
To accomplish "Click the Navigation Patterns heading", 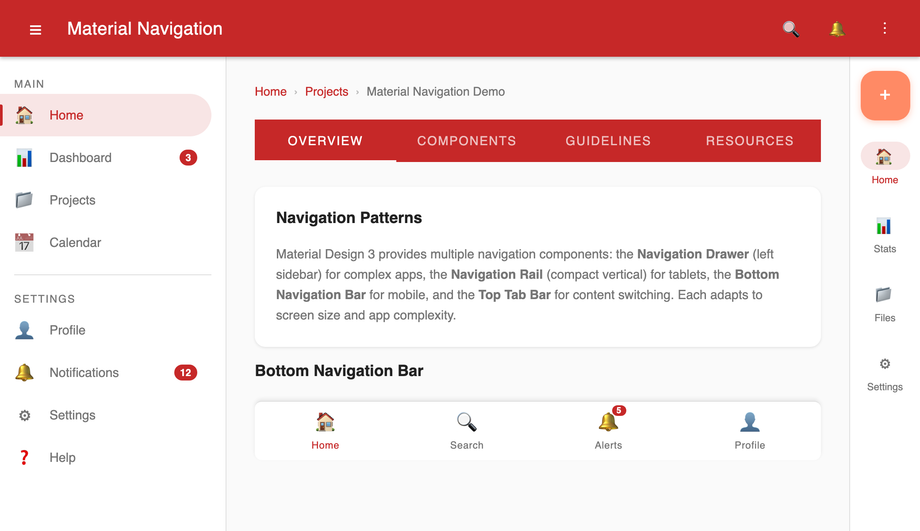I will click(x=349, y=218).
